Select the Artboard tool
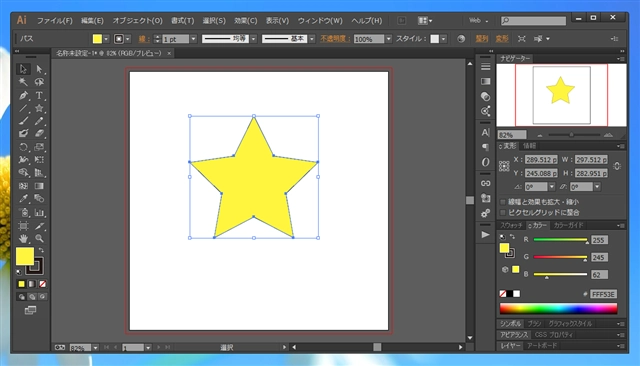This screenshot has width=640, height=366. [x=23, y=226]
